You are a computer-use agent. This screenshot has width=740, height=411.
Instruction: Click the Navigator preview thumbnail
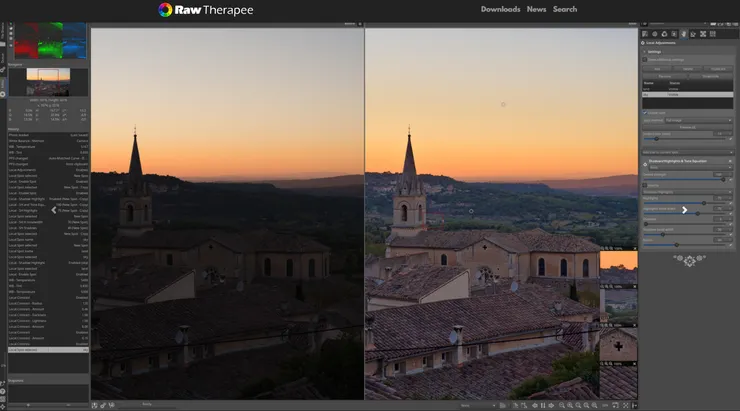click(48, 82)
